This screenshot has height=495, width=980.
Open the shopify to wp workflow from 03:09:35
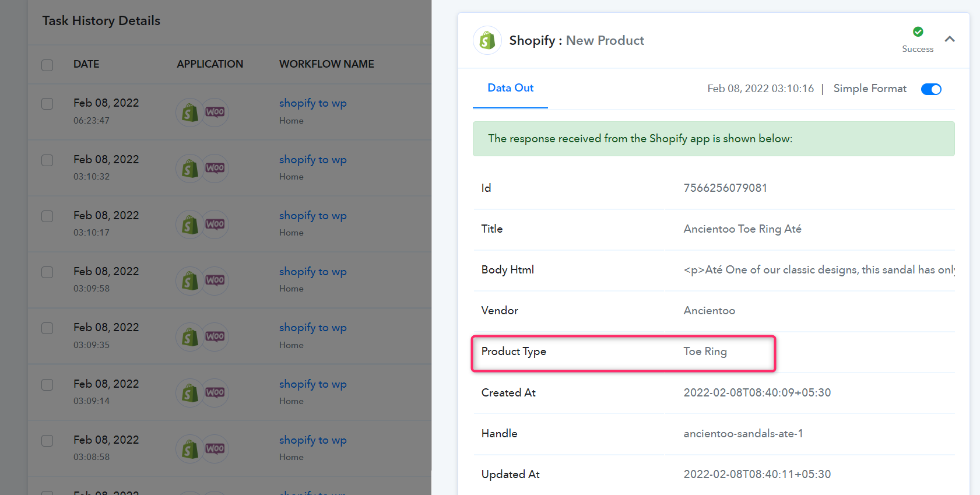312,328
